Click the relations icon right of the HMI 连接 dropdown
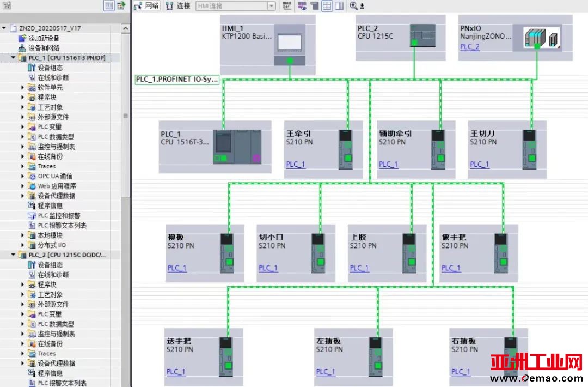 (x=287, y=5)
